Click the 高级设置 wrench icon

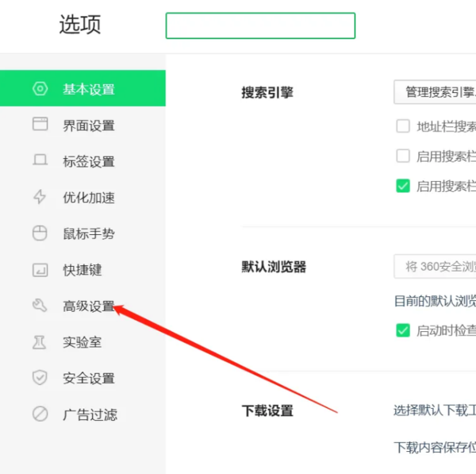pos(40,306)
